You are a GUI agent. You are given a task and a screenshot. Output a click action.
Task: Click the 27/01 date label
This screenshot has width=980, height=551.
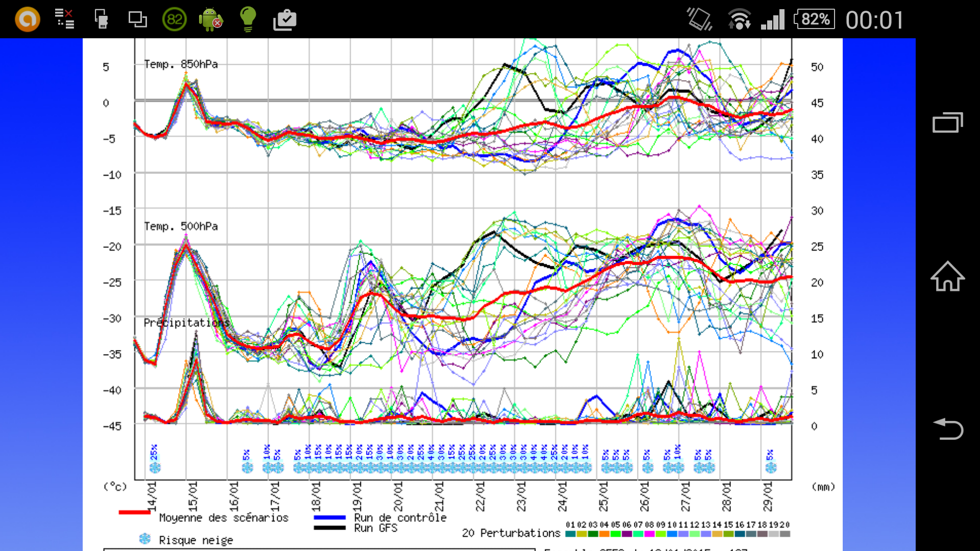click(685, 496)
